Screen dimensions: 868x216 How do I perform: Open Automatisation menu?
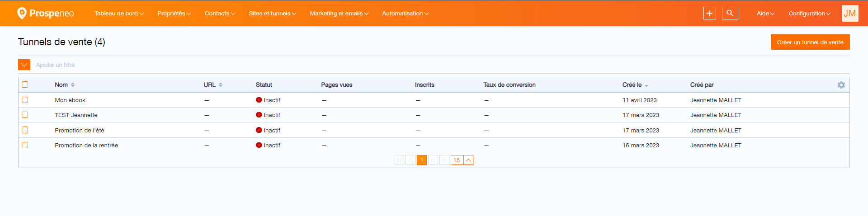point(405,14)
